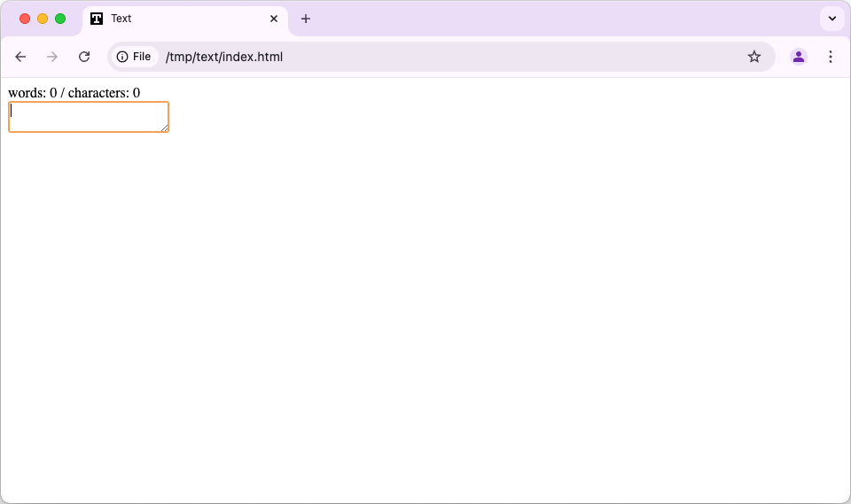
Task: Maximize the window with green button
Action: 60,19
